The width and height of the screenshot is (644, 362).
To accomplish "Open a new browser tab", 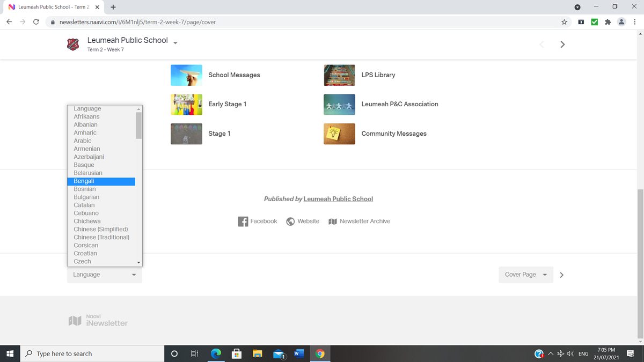I will tap(113, 8).
